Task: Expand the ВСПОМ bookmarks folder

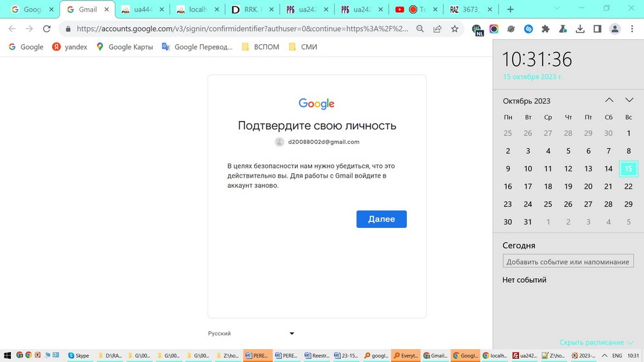Action: pyautogui.click(x=260, y=47)
